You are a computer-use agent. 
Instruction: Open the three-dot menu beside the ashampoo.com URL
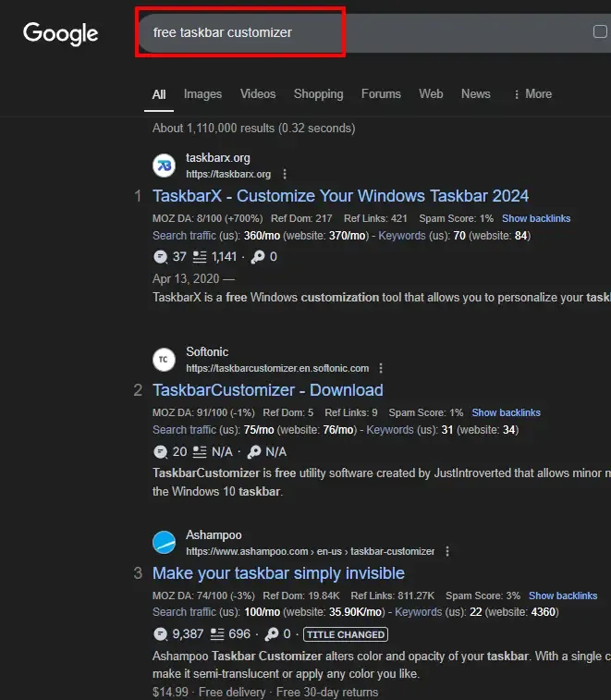tap(447, 551)
